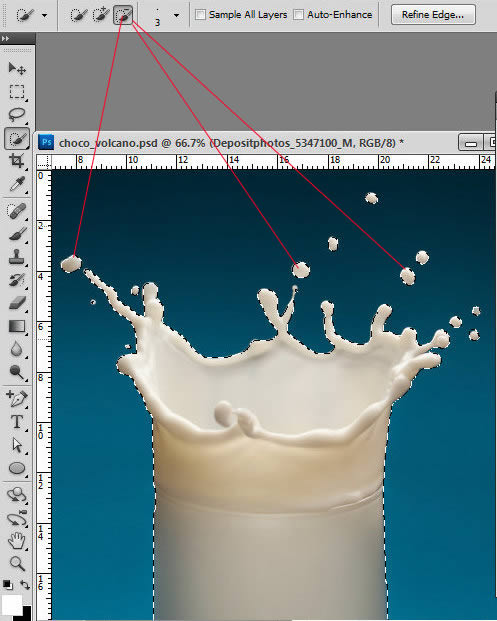Switch to Add to selection mode

100,15
